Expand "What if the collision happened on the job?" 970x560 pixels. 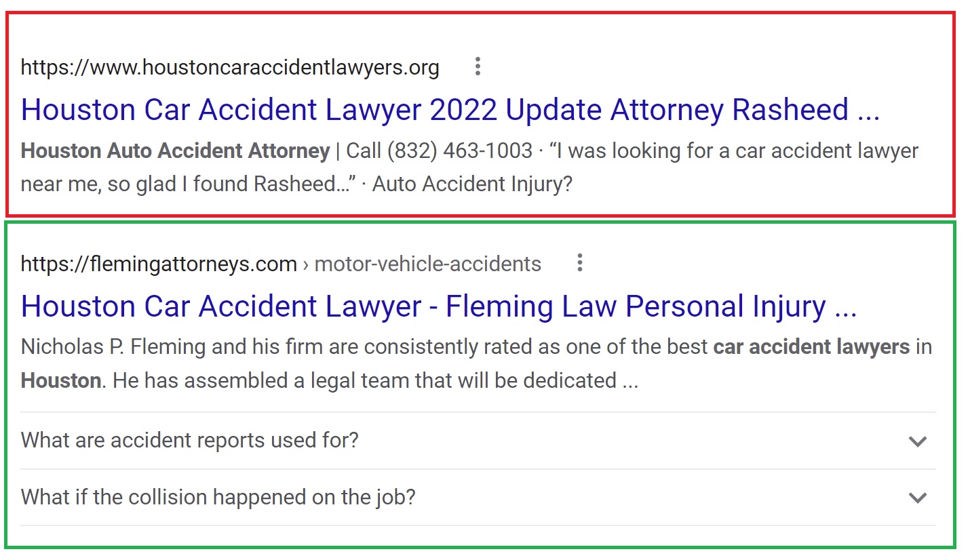tap(218, 498)
